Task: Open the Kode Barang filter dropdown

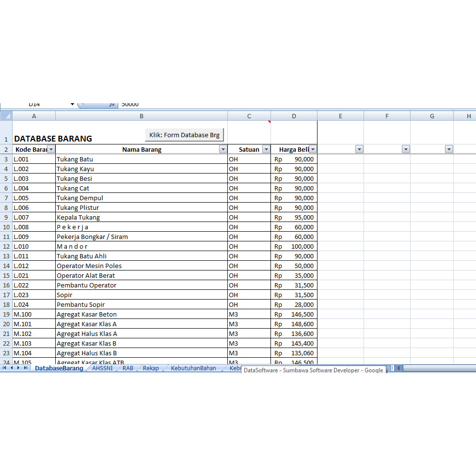Action: click(51, 149)
